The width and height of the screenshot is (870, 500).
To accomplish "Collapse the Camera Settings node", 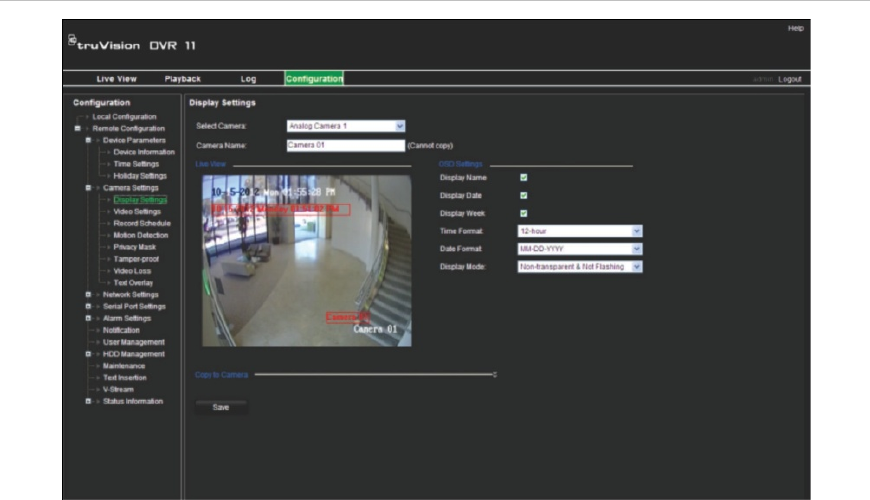I will (x=88, y=188).
